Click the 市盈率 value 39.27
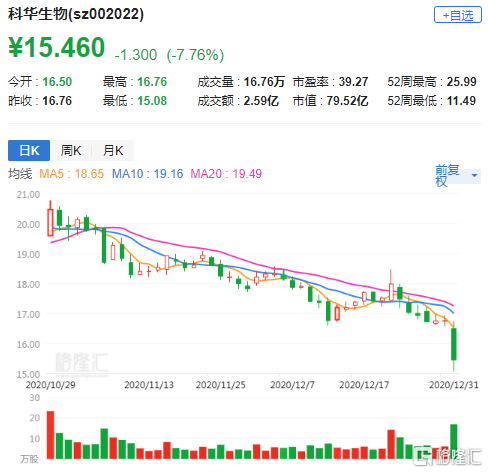Viewport: 488px width, 473px height. coord(353,82)
